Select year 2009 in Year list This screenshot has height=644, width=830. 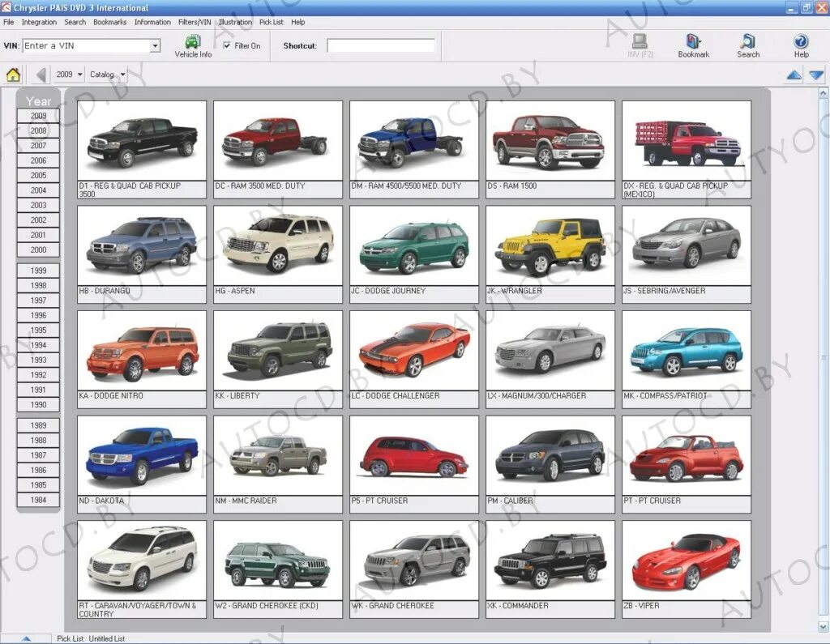pyautogui.click(x=38, y=116)
